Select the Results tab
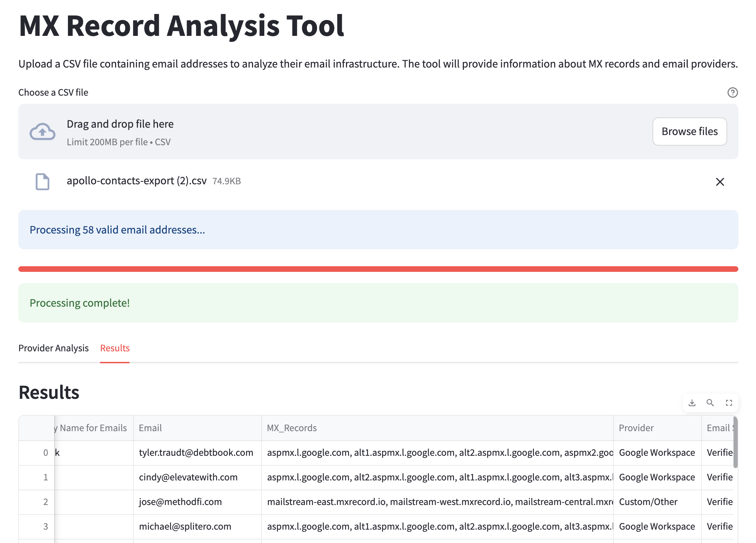The image size is (756, 543). click(115, 348)
